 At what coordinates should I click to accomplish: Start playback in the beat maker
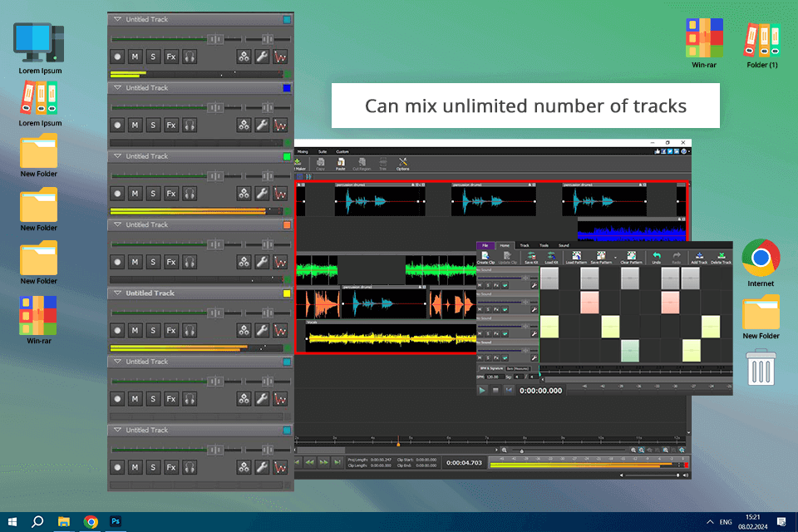pos(482,391)
